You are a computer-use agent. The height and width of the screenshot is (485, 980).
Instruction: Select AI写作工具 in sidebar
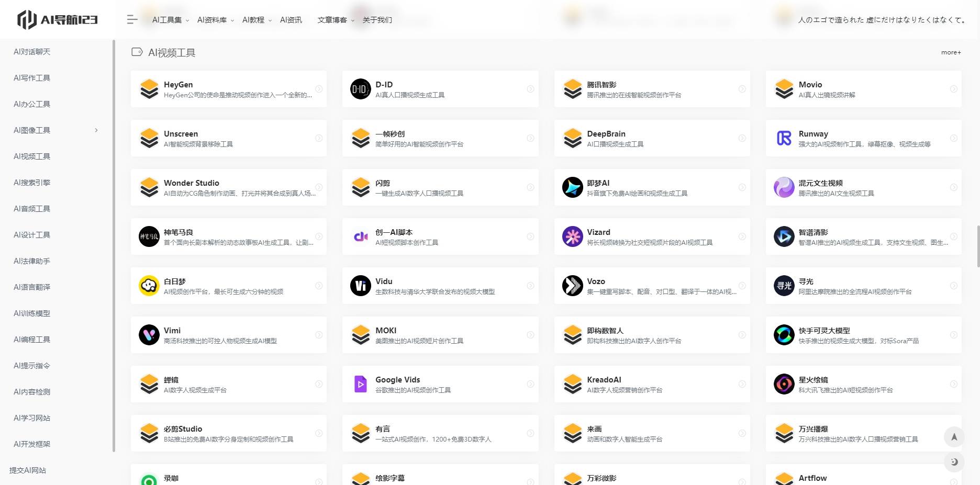(32, 78)
